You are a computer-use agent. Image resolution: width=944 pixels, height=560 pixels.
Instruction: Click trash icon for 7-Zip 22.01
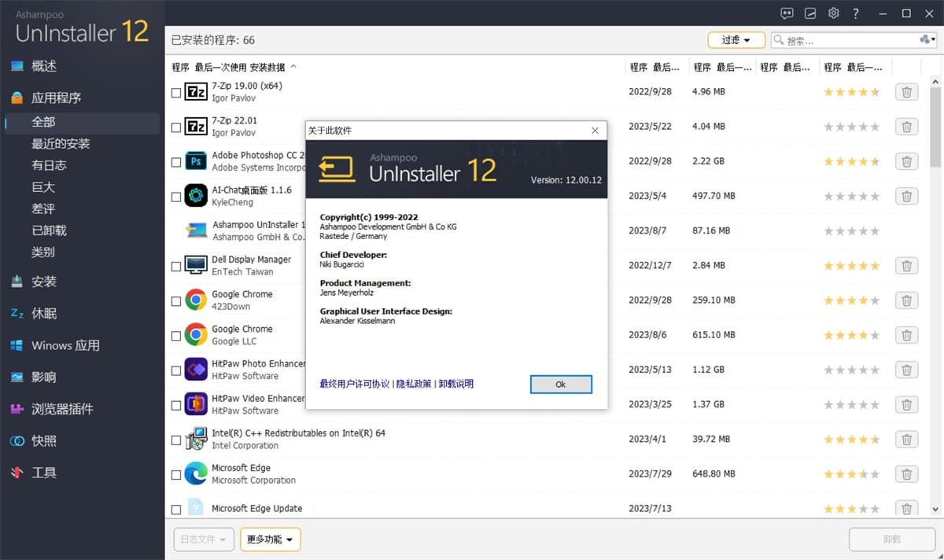[x=906, y=127]
